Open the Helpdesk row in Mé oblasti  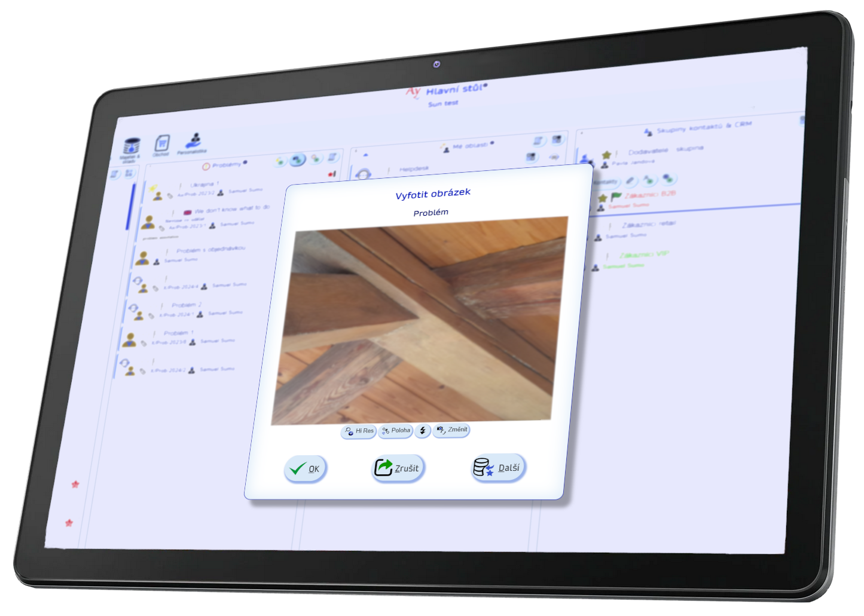click(414, 169)
